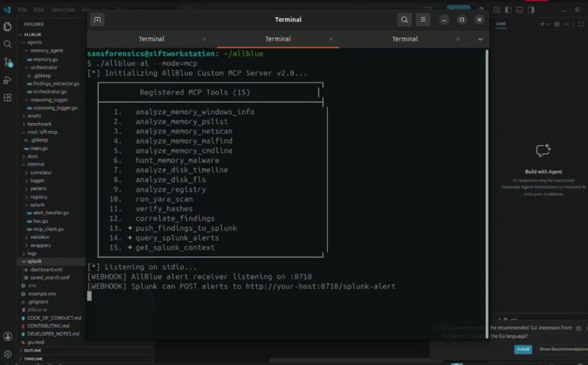Screen dimensions: 588x365
Task: Click the go.mod file icon
Action: coord(23,342)
